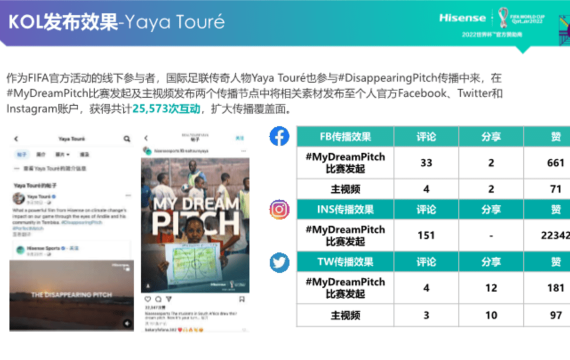Tap the 关注 link next to Hisense Sports
The height and width of the screenshot is (360, 570).
point(74,248)
